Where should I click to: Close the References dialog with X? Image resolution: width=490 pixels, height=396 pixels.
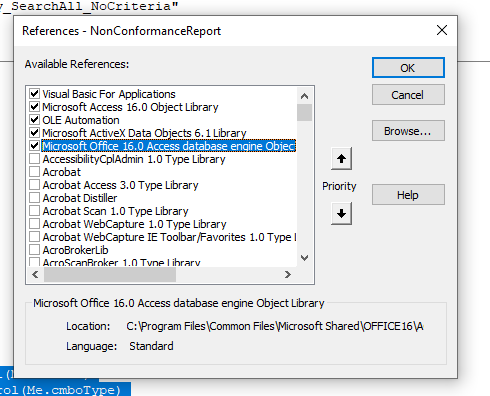point(442,30)
